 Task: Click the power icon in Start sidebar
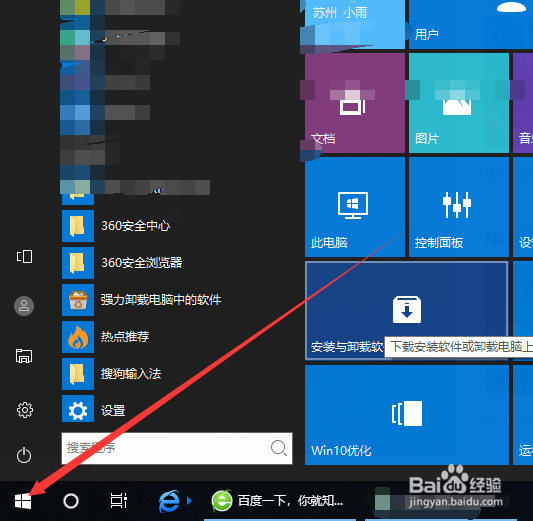pos(24,455)
